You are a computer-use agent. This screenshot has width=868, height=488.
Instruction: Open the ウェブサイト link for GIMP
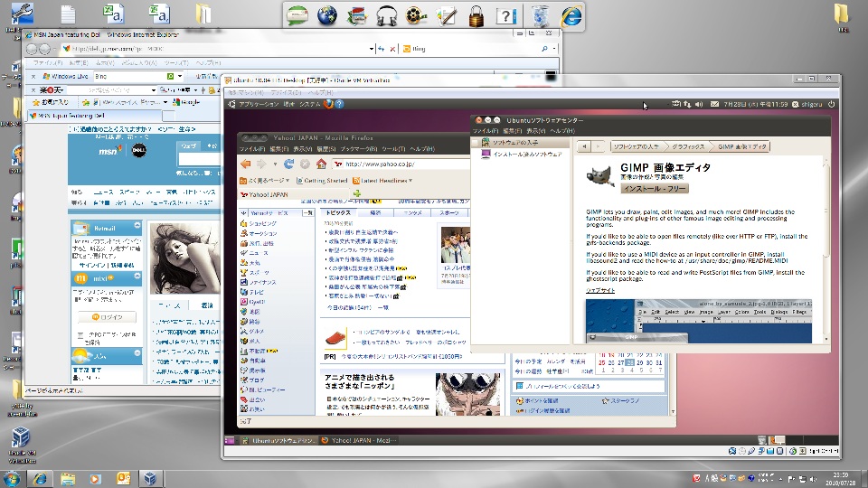tap(600, 290)
